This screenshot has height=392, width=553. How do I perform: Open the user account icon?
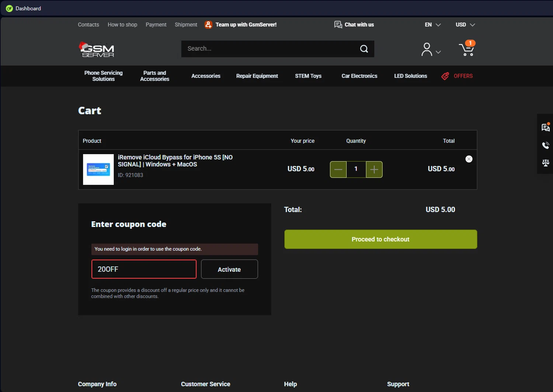pyautogui.click(x=427, y=49)
